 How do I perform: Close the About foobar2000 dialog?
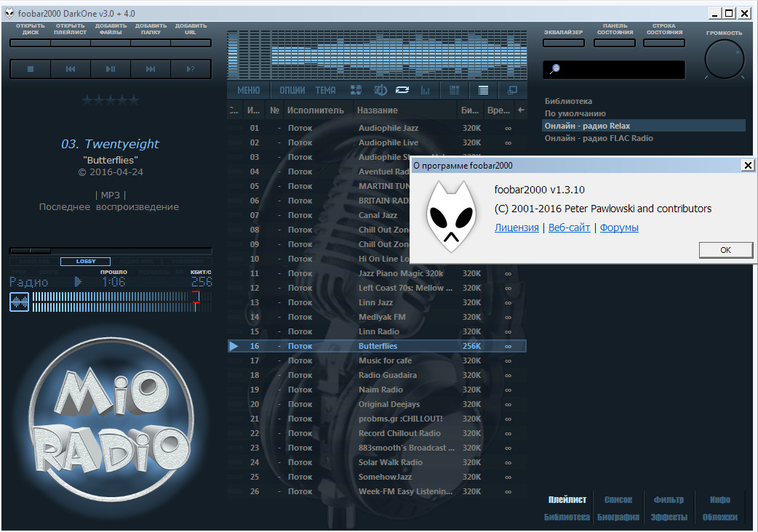[747, 166]
